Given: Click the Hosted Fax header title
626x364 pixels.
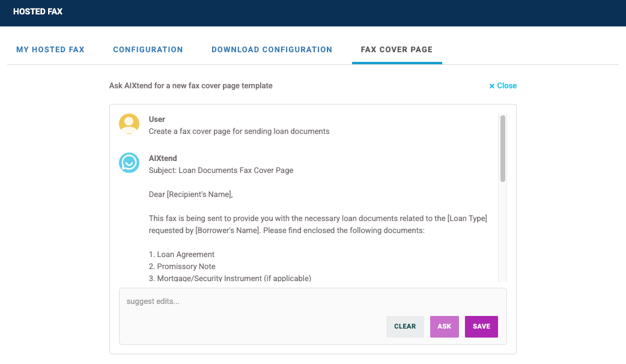Looking at the screenshot, I should 38,11.
